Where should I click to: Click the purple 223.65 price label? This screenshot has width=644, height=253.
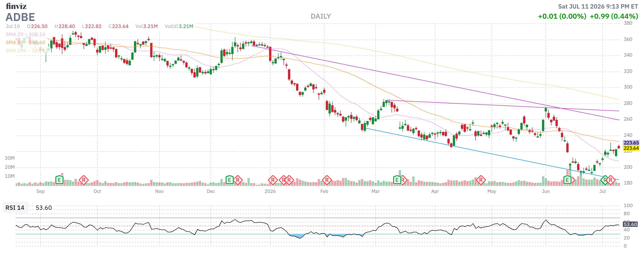click(631, 142)
